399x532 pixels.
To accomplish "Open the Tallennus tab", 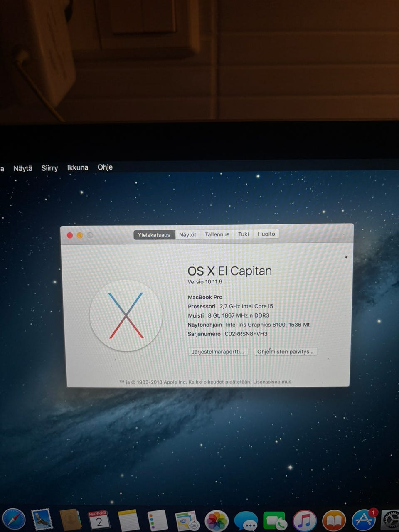I will click(217, 234).
